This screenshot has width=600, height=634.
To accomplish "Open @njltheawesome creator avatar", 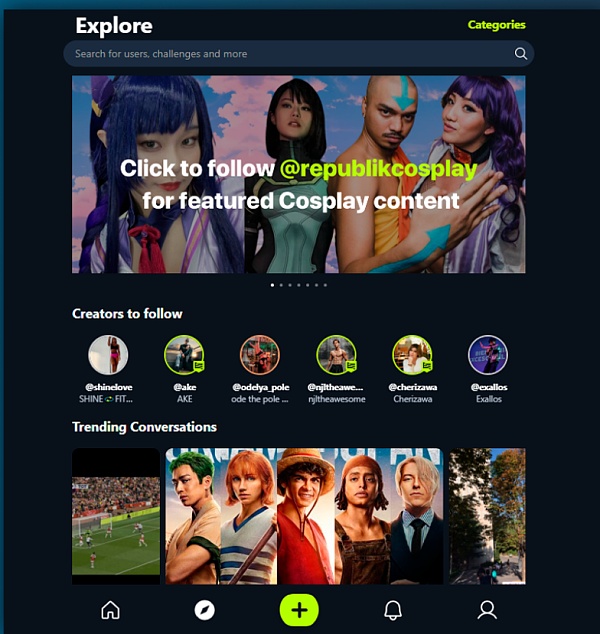I will tap(336, 355).
